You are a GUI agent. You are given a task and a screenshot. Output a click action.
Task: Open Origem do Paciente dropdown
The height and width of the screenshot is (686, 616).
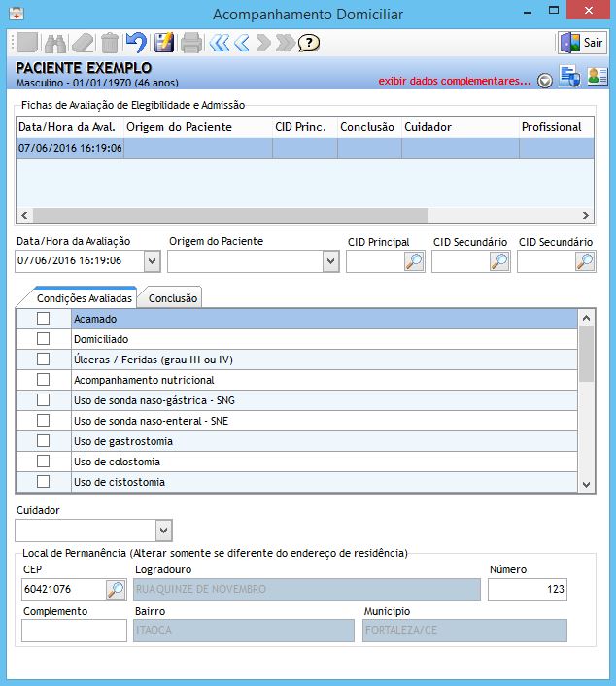[x=330, y=261]
